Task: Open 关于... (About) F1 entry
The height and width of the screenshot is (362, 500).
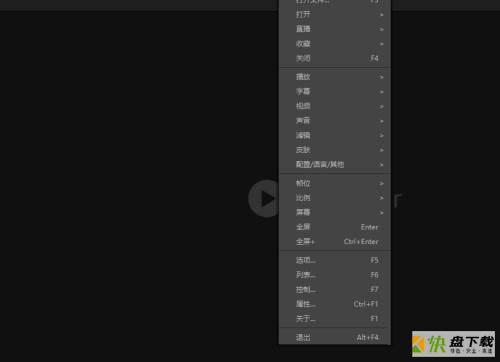Action: pos(335,319)
